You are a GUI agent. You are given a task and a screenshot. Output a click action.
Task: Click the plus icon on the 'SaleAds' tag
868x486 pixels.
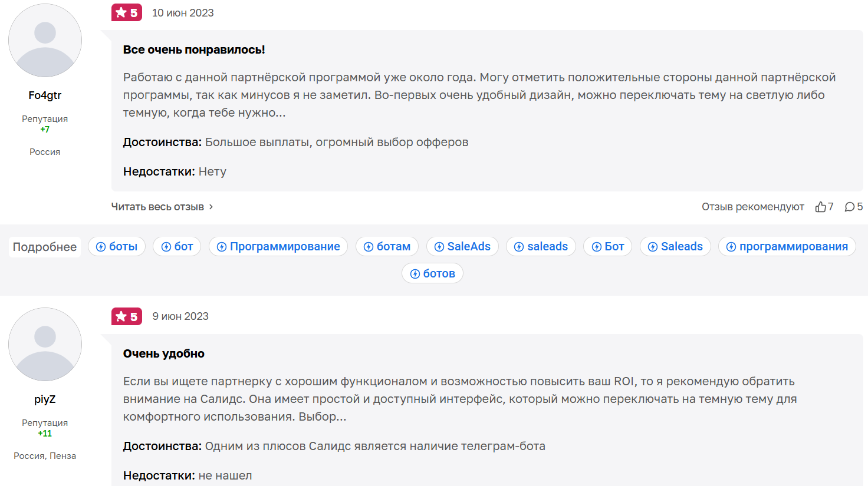coord(438,246)
